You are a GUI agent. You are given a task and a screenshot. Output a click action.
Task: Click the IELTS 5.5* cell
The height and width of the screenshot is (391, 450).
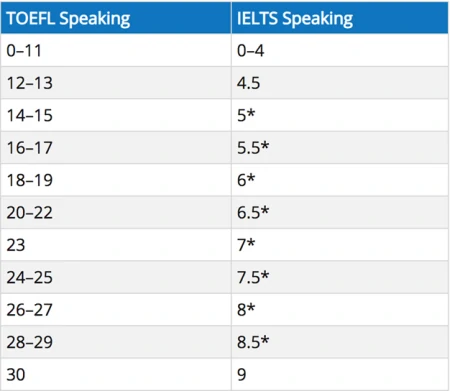pyautogui.click(x=340, y=147)
